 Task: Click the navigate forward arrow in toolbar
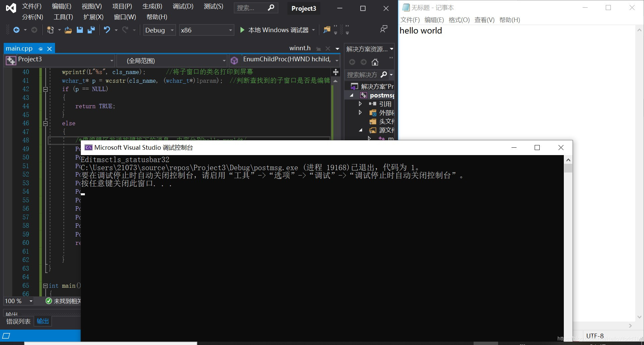point(34,30)
